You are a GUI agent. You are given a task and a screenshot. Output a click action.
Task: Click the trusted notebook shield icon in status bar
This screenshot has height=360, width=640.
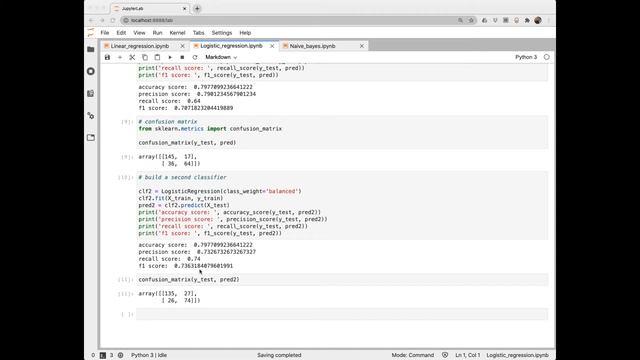(x=445, y=355)
